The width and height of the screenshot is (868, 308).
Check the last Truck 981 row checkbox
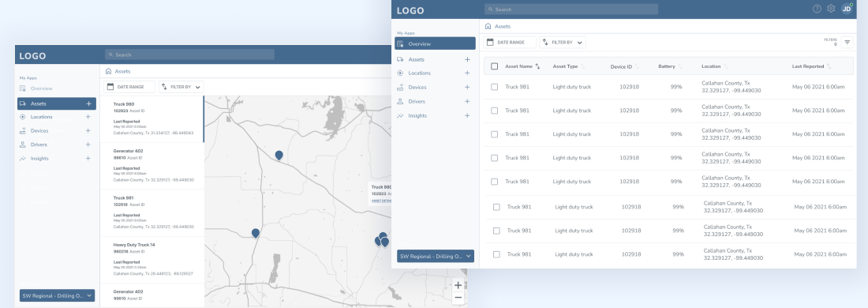496,254
